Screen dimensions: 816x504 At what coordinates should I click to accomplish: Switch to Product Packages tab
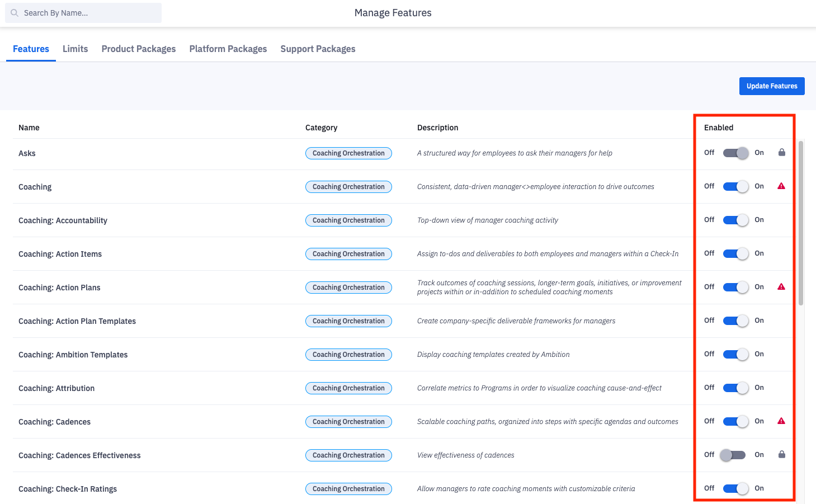[138, 49]
